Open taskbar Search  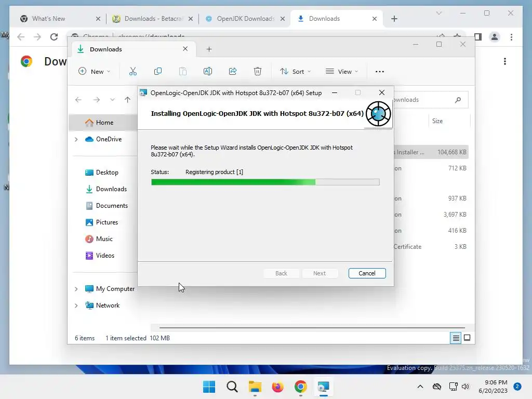coord(232,387)
